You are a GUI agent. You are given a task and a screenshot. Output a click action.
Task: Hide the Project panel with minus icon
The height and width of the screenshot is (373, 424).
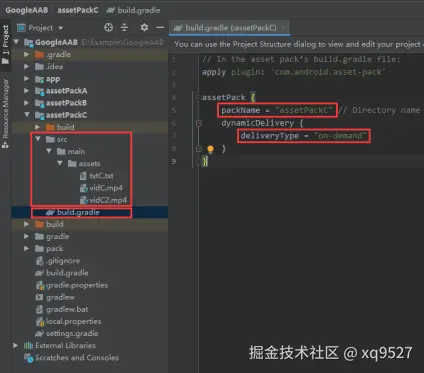160,27
